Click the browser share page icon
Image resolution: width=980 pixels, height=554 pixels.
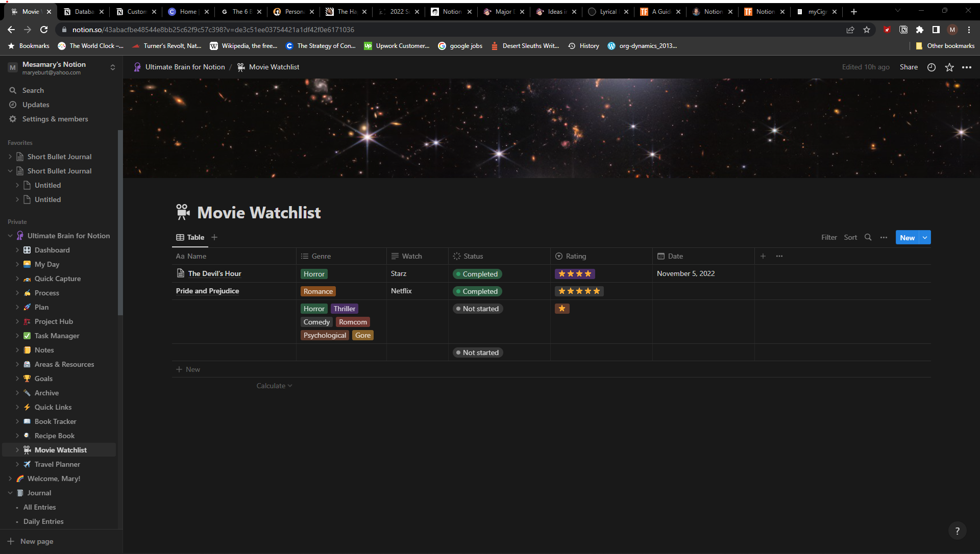tap(850, 30)
